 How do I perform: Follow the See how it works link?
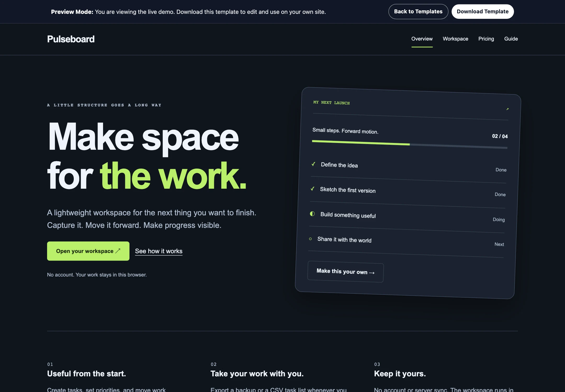tap(159, 251)
